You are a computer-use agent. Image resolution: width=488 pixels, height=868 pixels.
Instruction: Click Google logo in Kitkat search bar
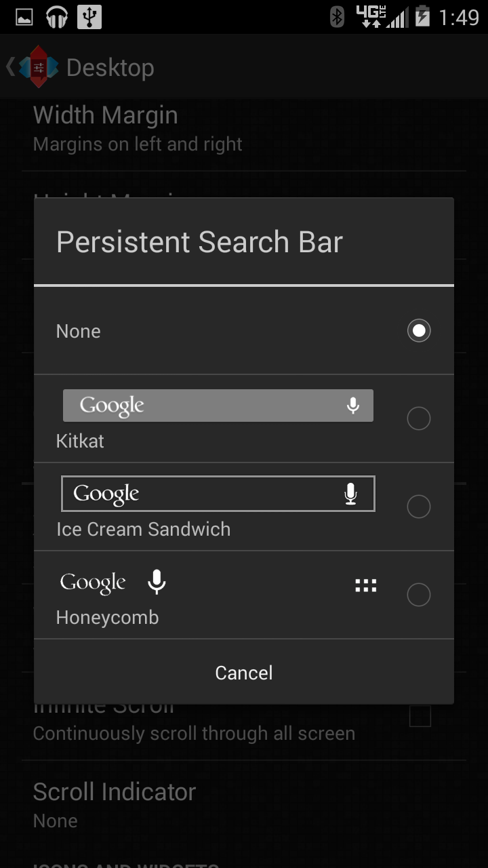point(112,406)
